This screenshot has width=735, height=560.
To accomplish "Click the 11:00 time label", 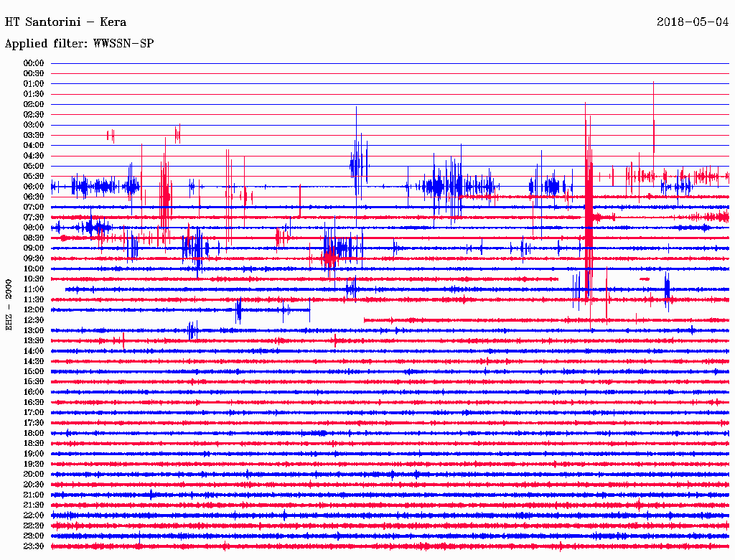I will tap(34, 289).
